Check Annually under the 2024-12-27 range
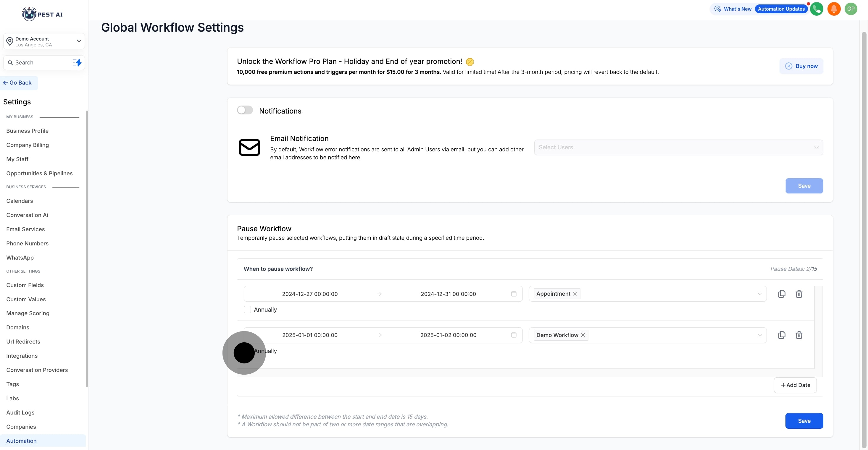Viewport: 868px width, 450px height. tap(247, 310)
